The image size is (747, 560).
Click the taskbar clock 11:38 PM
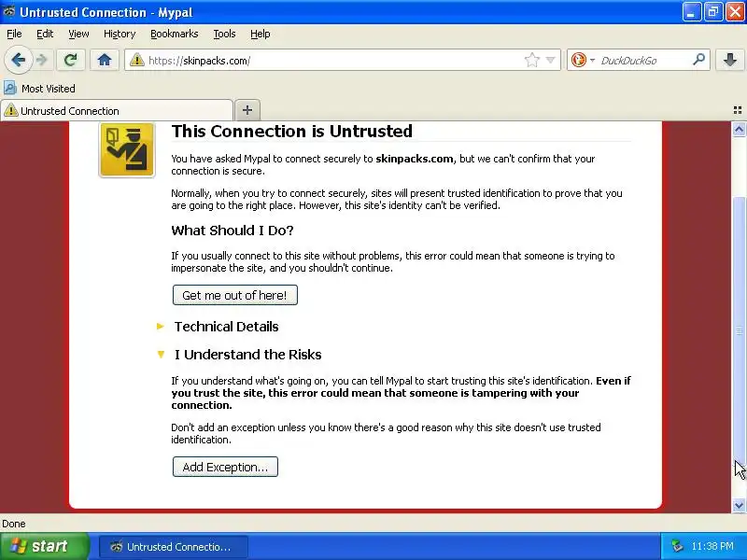click(x=712, y=546)
